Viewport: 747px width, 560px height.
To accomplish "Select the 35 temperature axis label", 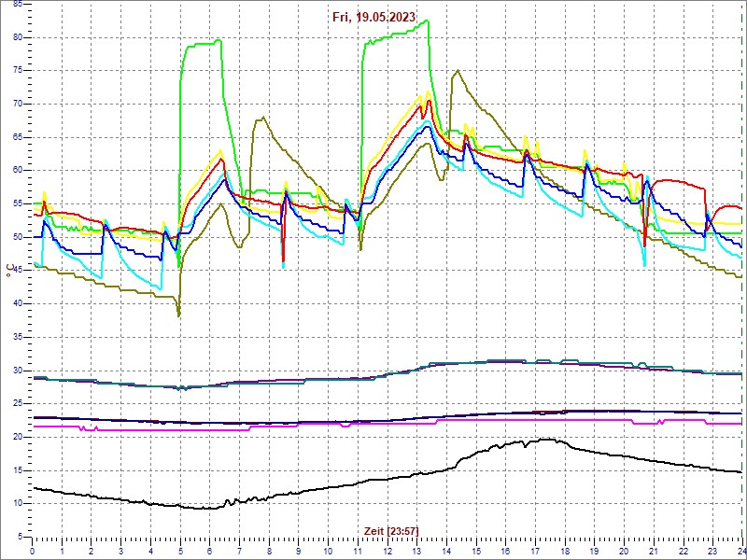I will click(x=17, y=337).
